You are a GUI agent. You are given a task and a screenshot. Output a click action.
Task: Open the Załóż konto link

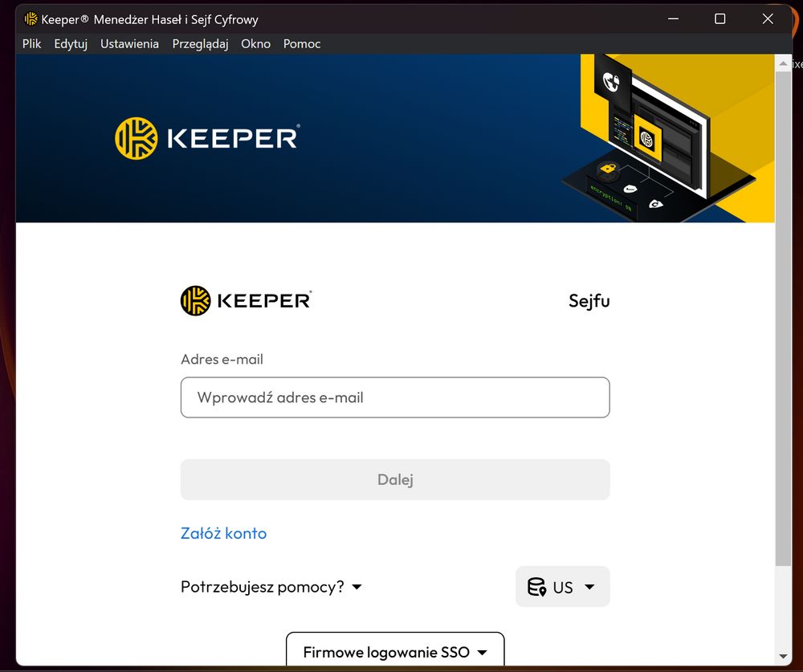pyautogui.click(x=223, y=533)
